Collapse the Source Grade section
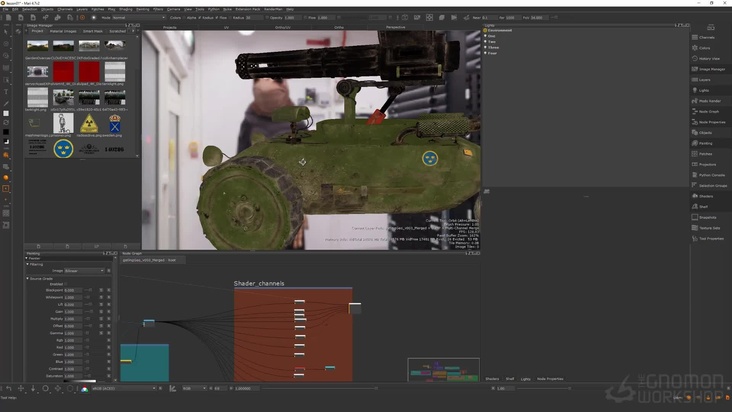The width and height of the screenshot is (732, 412). tap(27, 278)
